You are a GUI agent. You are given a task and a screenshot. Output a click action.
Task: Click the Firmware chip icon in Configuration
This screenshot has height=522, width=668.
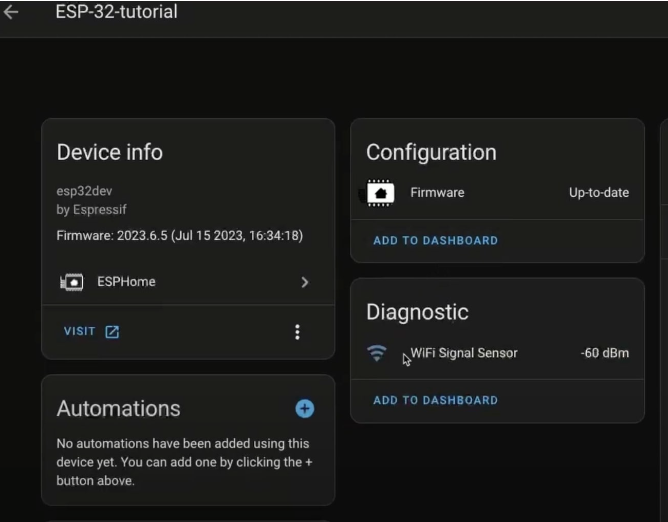click(380, 193)
